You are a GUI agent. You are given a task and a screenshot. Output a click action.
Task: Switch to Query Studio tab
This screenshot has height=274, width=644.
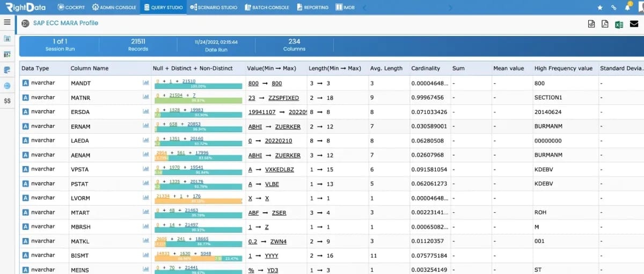163,8
